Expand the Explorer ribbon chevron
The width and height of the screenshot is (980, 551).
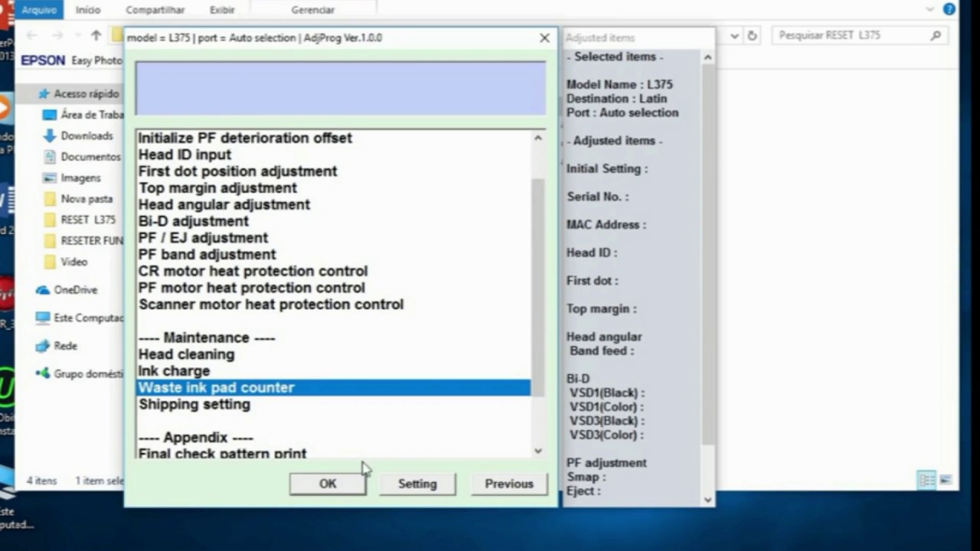[x=930, y=9]
